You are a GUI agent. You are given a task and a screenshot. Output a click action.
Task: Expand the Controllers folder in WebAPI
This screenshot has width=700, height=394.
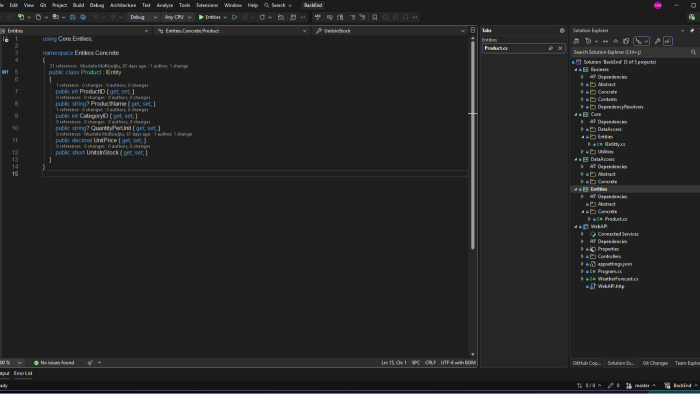[x=582, y=257]
